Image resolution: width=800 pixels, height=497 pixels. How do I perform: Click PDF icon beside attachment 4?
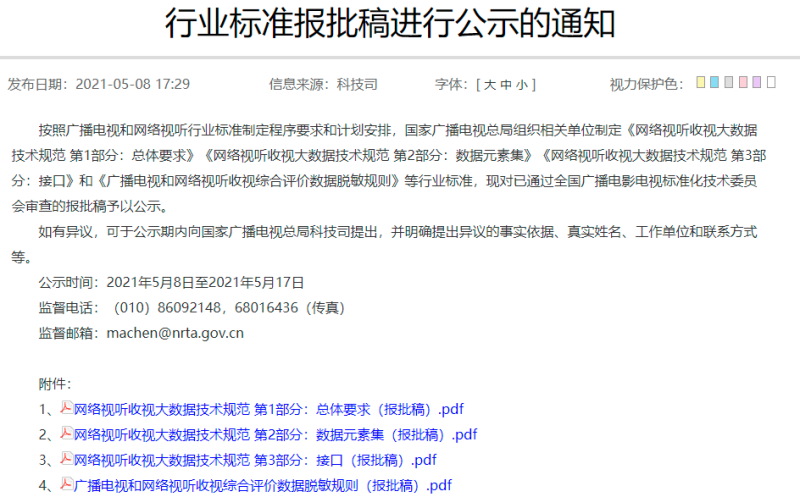pyautogui.click(x=67, y=483)
